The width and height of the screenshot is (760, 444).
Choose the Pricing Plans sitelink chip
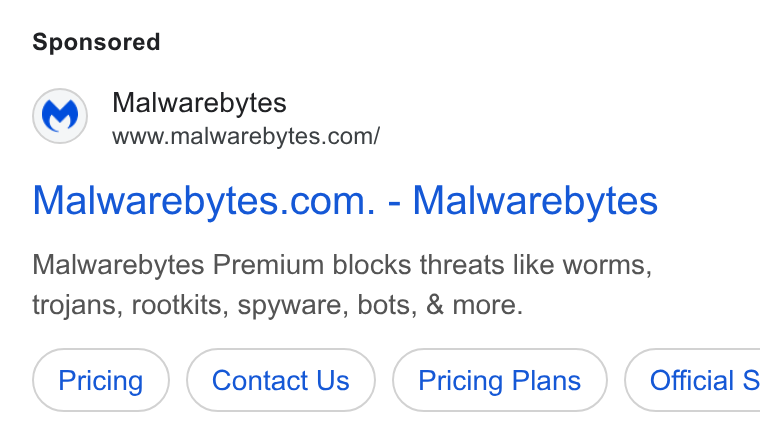click(500, 380)
